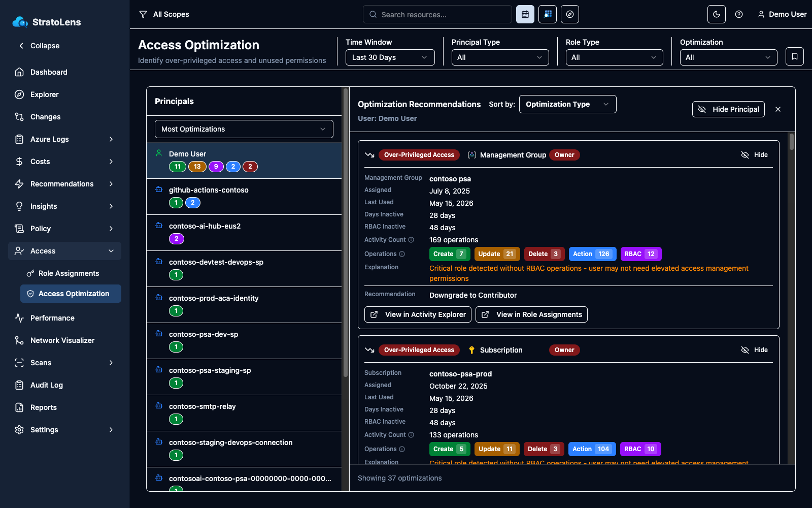Select contoso-psa-staging-sp principal
The image size is (812, 508).
244,377
